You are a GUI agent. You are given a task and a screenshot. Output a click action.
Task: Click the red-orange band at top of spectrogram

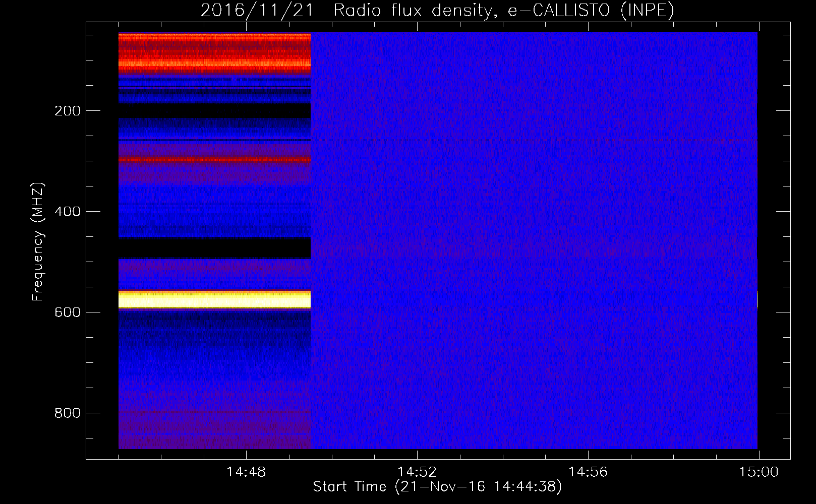(214, 52)
